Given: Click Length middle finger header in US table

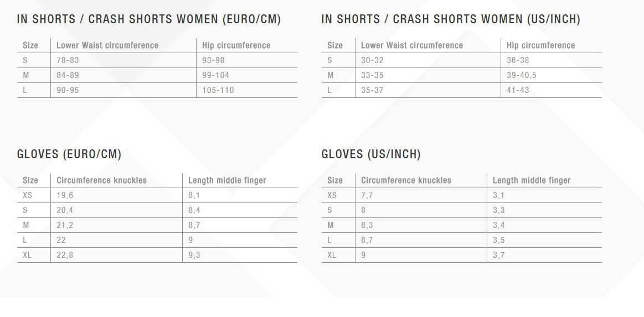Looking at the screenshot, I should click(x=532, y=180).
